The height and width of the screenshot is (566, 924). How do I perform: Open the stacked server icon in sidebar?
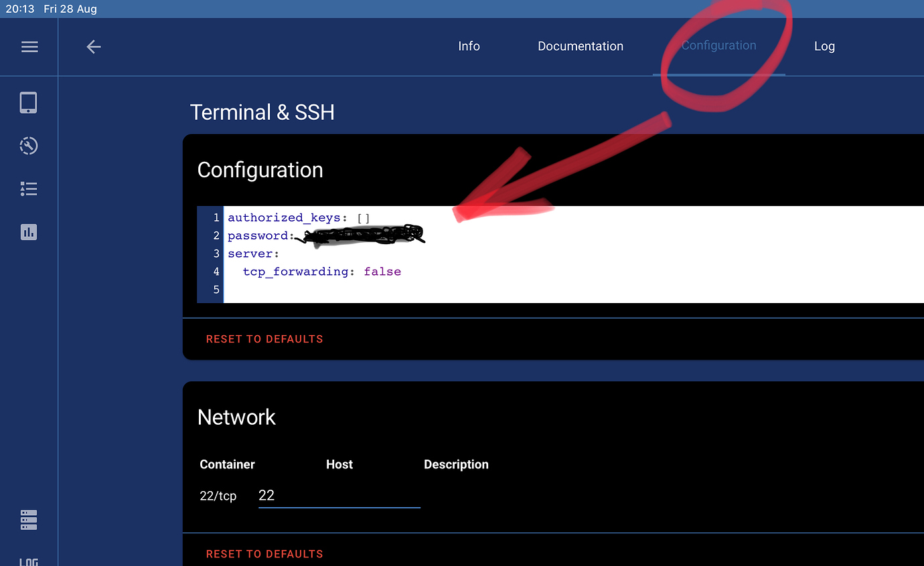click(x=29, y=519)
